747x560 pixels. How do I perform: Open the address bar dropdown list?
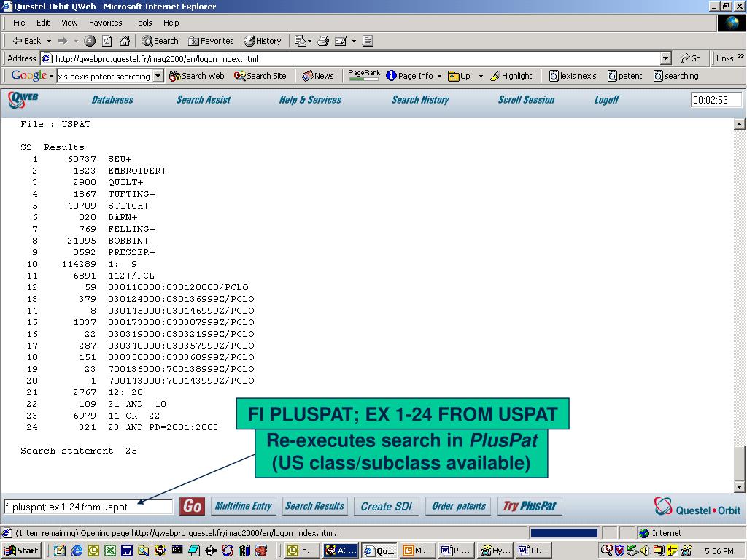pos(666,58)
